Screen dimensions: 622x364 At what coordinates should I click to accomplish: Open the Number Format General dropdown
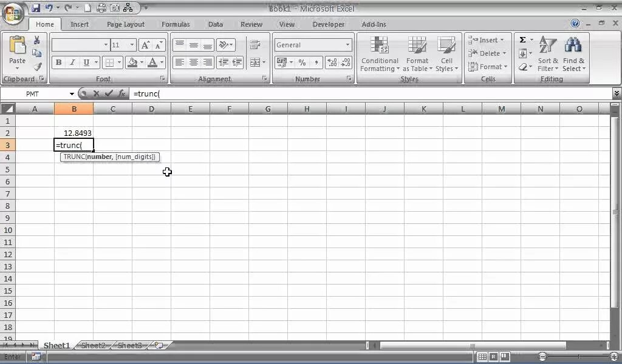(x=347, y=45)
